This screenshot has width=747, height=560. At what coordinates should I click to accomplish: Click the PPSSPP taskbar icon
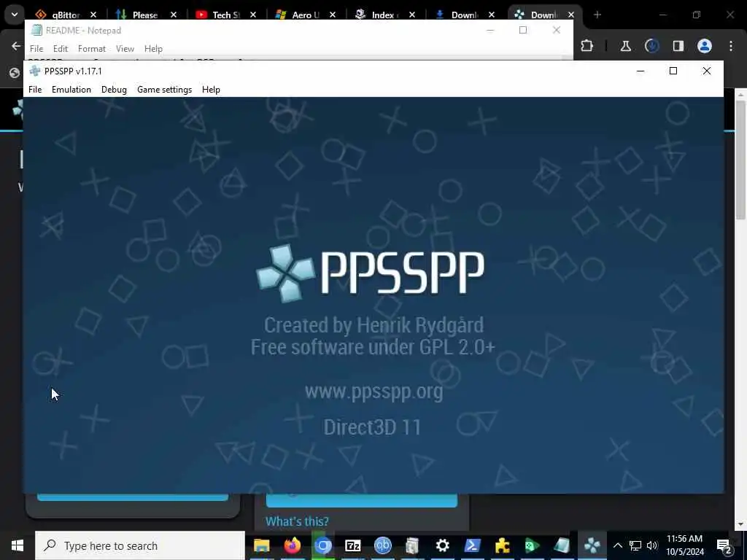point(592,545)
